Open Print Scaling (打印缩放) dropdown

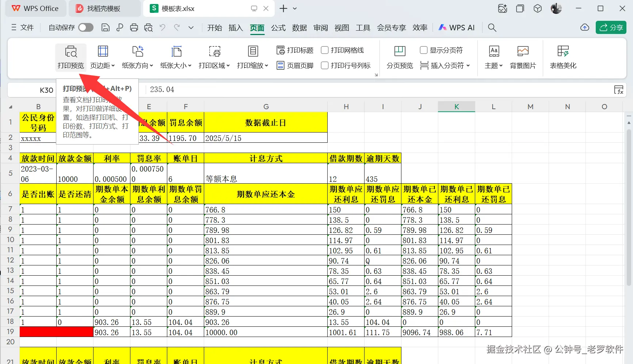point(253,57)
